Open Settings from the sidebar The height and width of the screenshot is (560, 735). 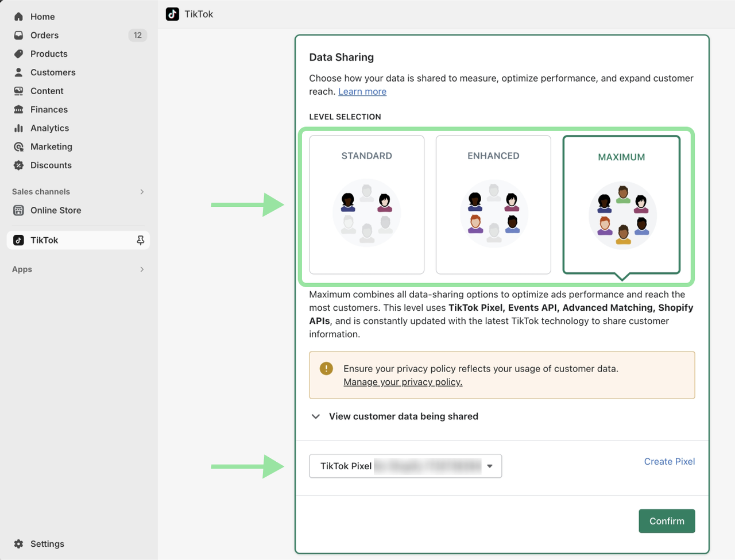pyautogui.click(x=47, y=543)
